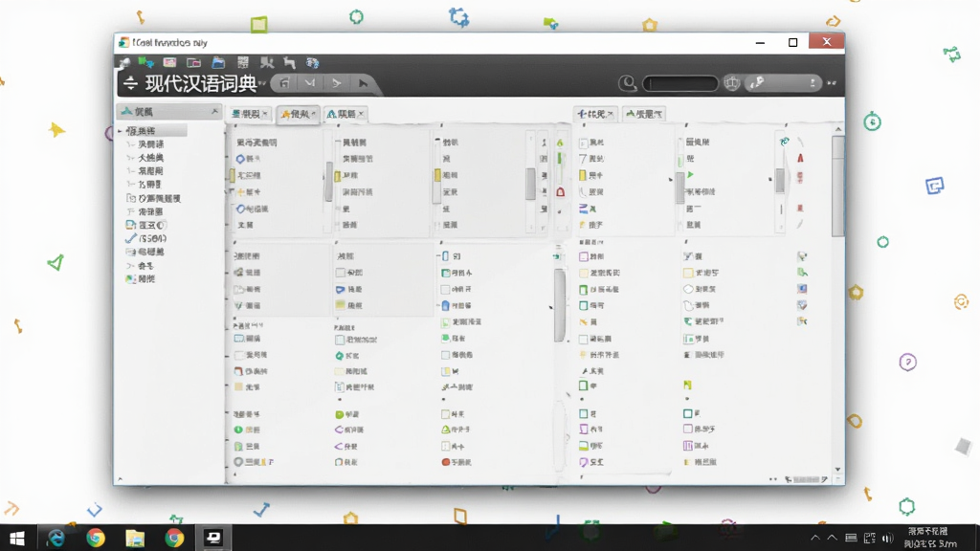This screenshot has width=980, height=551.
Task: Click the active dictionary app taskbar icon
Action: click(213, 538)
